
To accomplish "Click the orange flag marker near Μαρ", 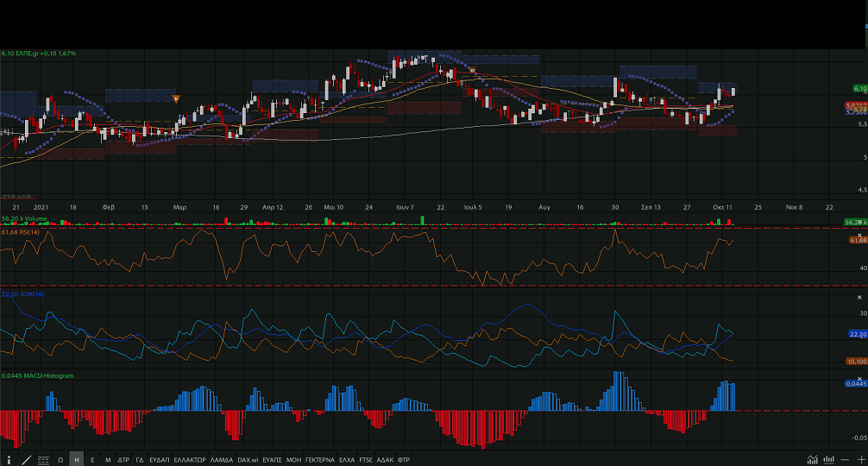I will (176, 99).
